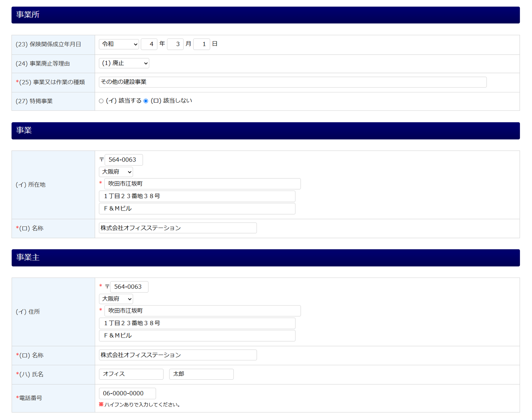Click the 事業主 postal code field
Image resolution: width=532 pixels, height=420 pixels.
(x=129, y=287)
